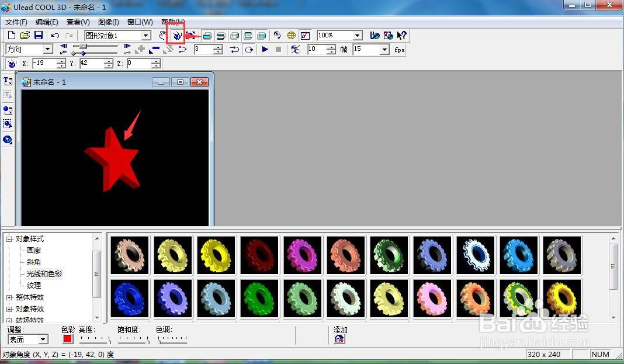Screen dimensions: 624x364
Task: Remove key frame using the minus icon
Action: (154, 49)
